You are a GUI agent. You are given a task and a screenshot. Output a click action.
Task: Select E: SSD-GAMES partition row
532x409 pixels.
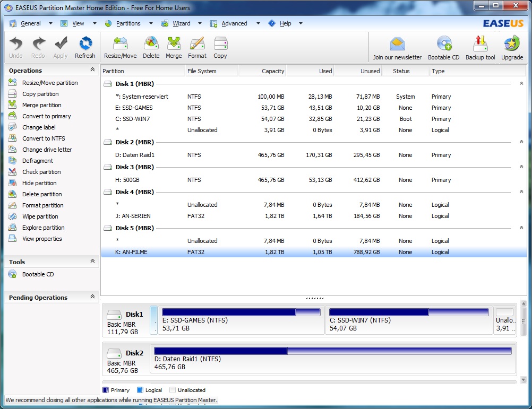(x=313, y=108)
